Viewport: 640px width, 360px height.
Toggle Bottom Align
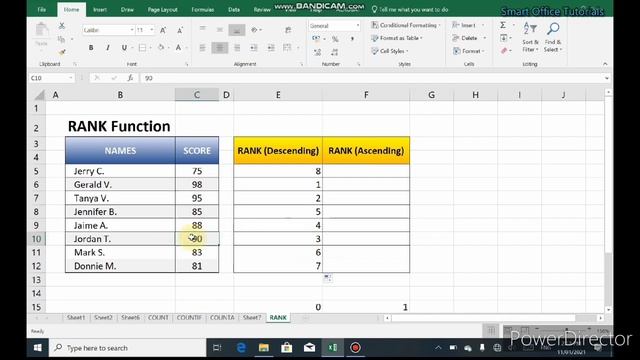(237, 30)
